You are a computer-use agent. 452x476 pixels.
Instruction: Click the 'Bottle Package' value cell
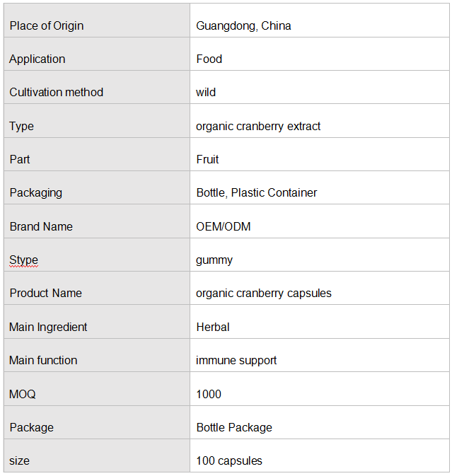click(x=320, y=422)
